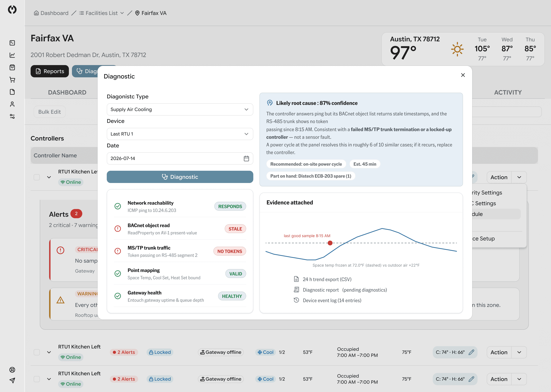
Task: Click Gateway offline badge in second controller row
Action: pyautogui.click(x=221, y=352)
